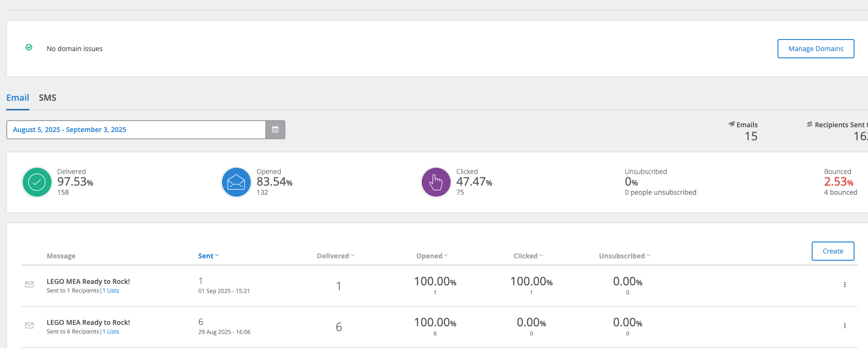Viewport: 868px width, 348px height.
Task: Click the Create button
Action: (x=832, y=251)
